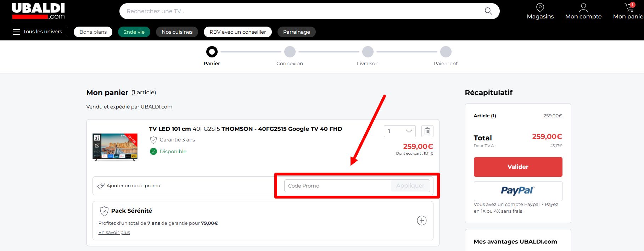
Task: Click the Livraison step circle
Action: point(368,52)
